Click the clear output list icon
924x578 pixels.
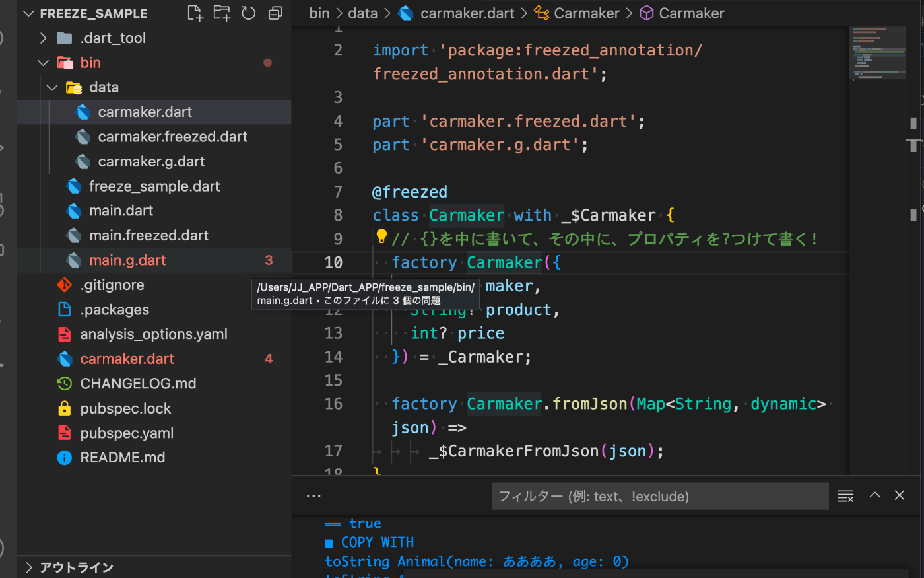coord(845,496)
